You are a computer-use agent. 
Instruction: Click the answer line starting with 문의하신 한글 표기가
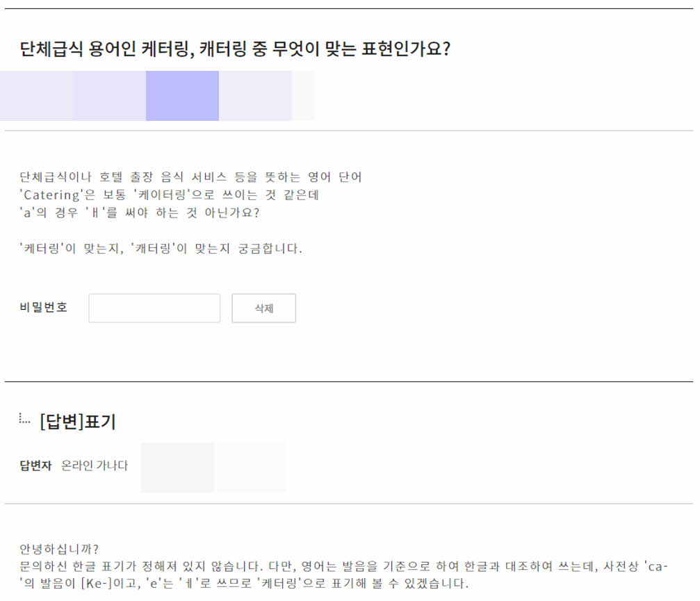tap(344, 567)
